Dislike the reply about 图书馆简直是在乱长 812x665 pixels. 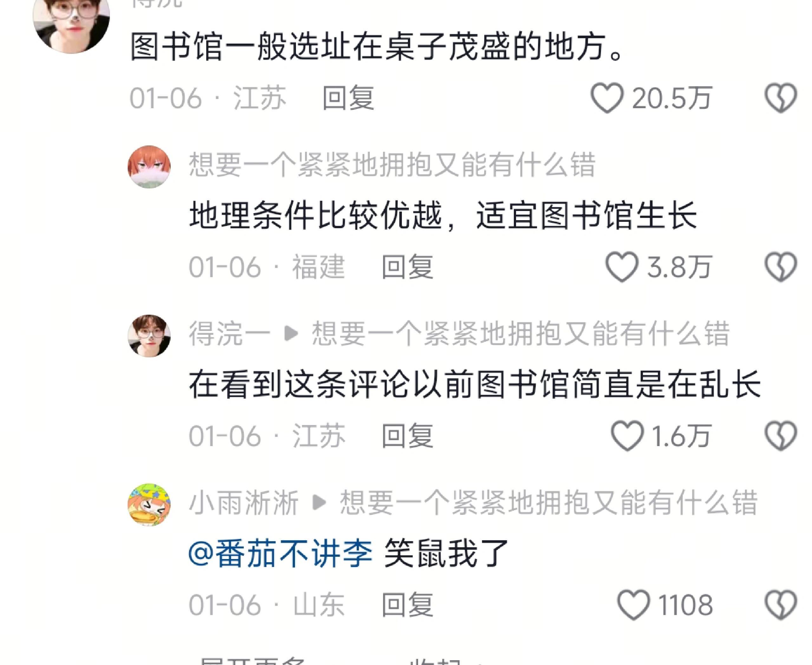pos(781,436)
